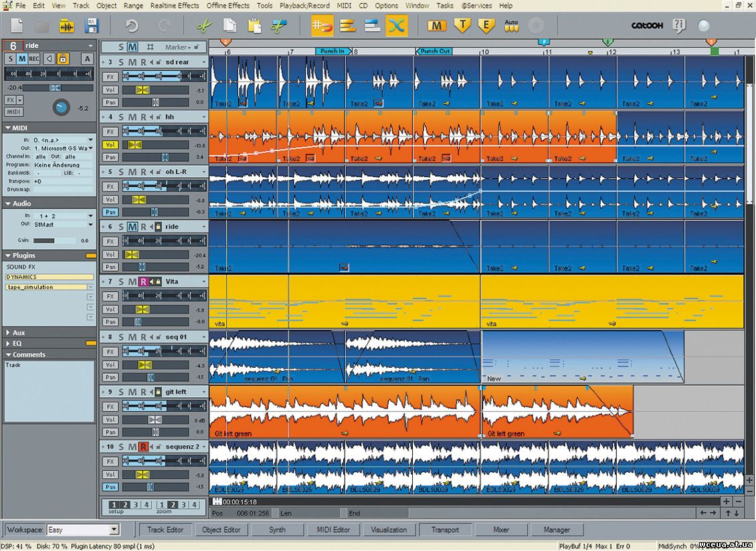Click the Save floppy disk icon
Image resolution: width=756 pixels, height=551 pixels.
tap(92, 26)
